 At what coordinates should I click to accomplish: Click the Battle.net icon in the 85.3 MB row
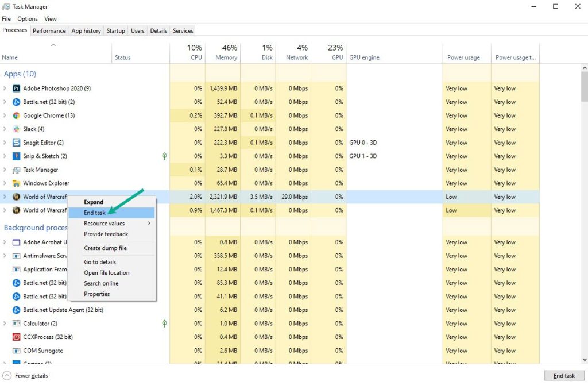pyautogui.click(x=16, y=283)
